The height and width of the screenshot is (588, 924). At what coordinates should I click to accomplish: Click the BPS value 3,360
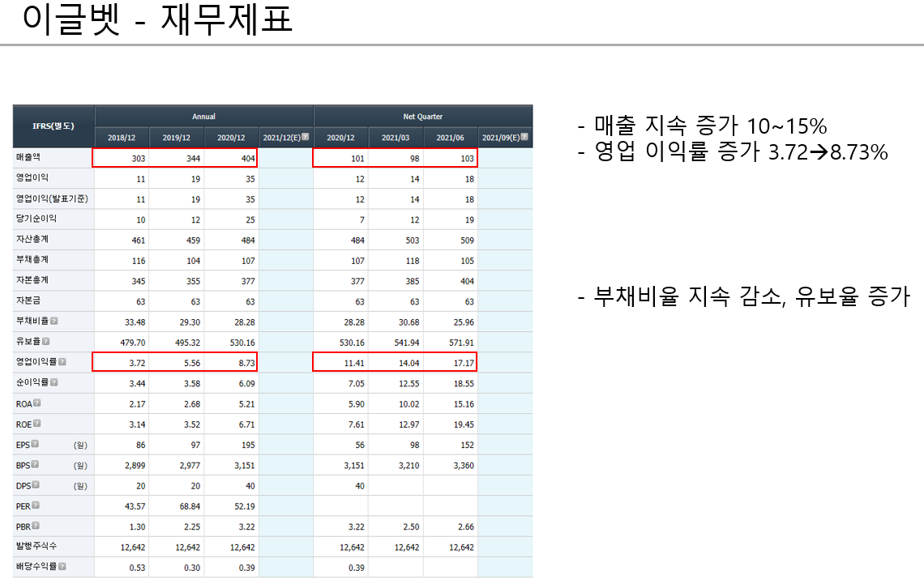464,466
